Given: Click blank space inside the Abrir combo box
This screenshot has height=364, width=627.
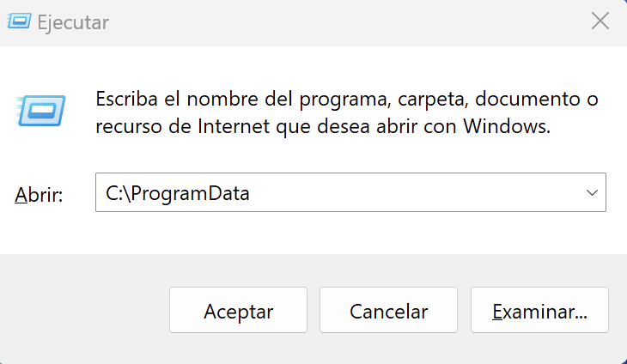Looking at the screenshot, I should 412,192.
